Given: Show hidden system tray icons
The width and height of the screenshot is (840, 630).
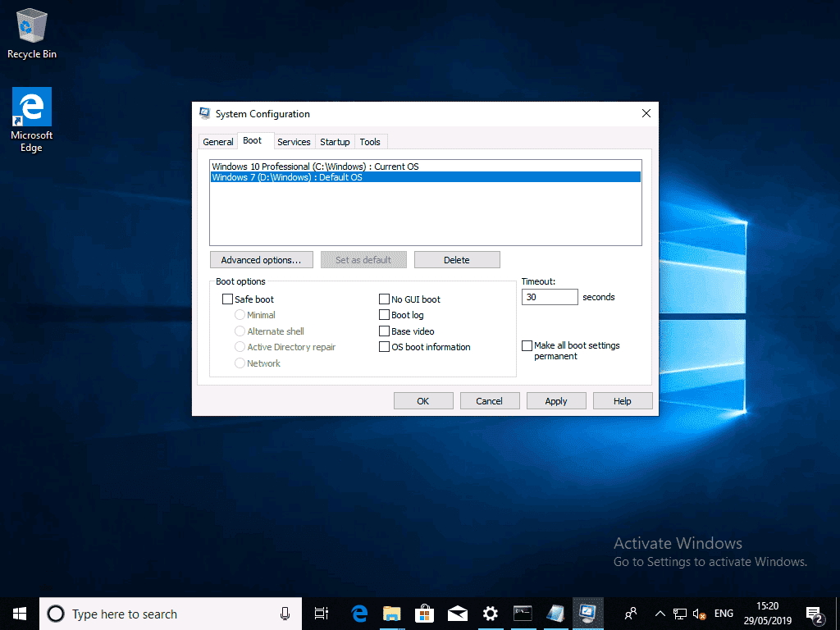Looking at the screenshot, I should click(660, 614).
